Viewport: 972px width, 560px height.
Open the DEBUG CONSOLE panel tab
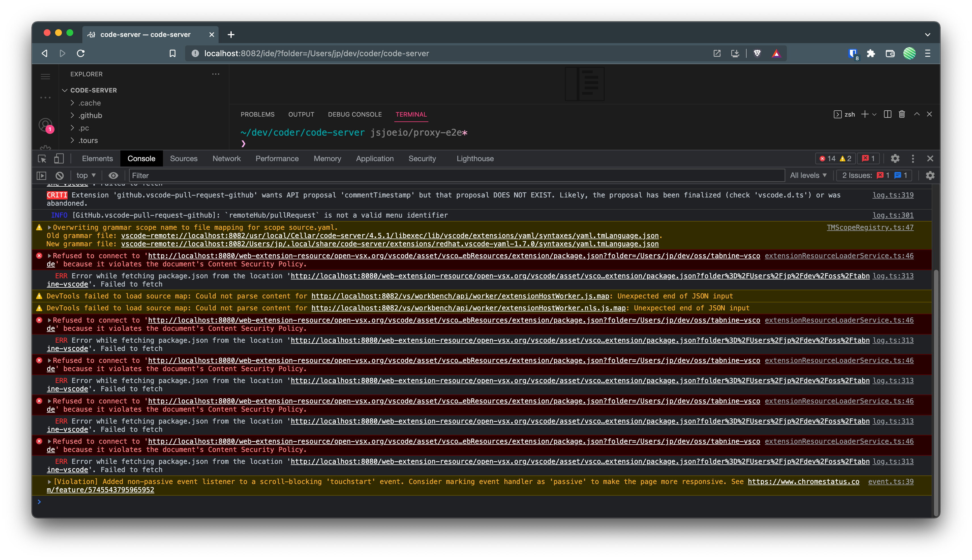click(x=354, y=114)
